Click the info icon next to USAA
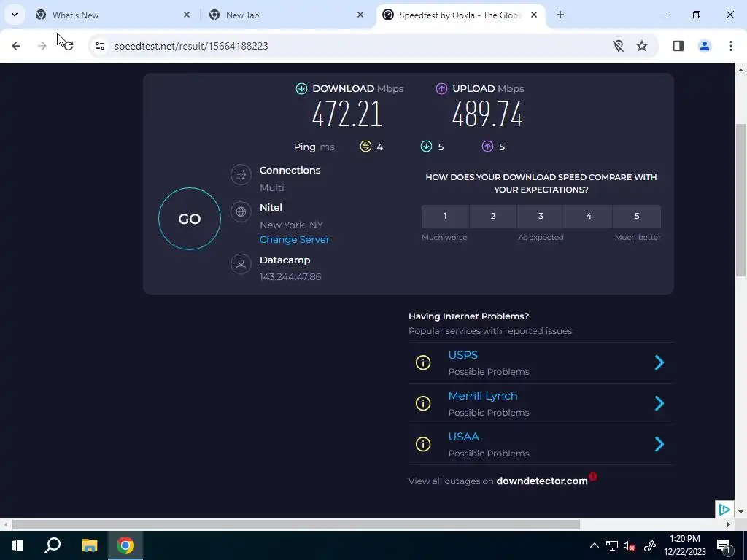Viewport: 747px width, 560px height. 423,444
